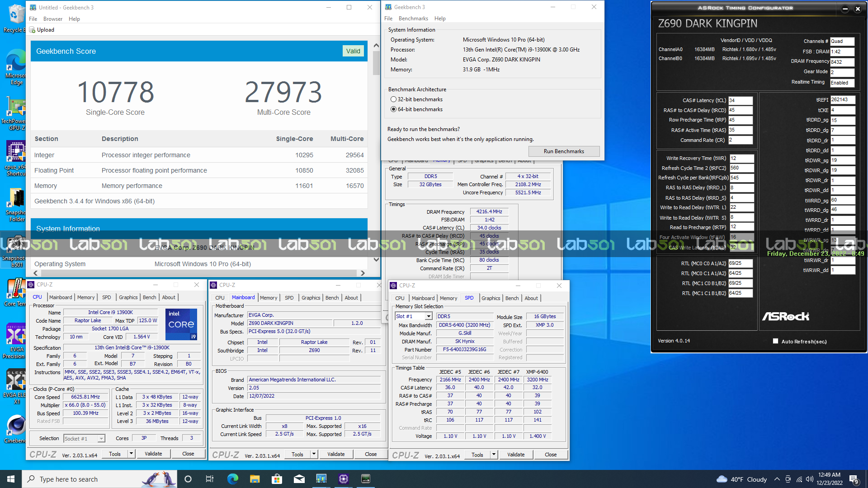Click the CAS# Latency (tCL) field

741,100
